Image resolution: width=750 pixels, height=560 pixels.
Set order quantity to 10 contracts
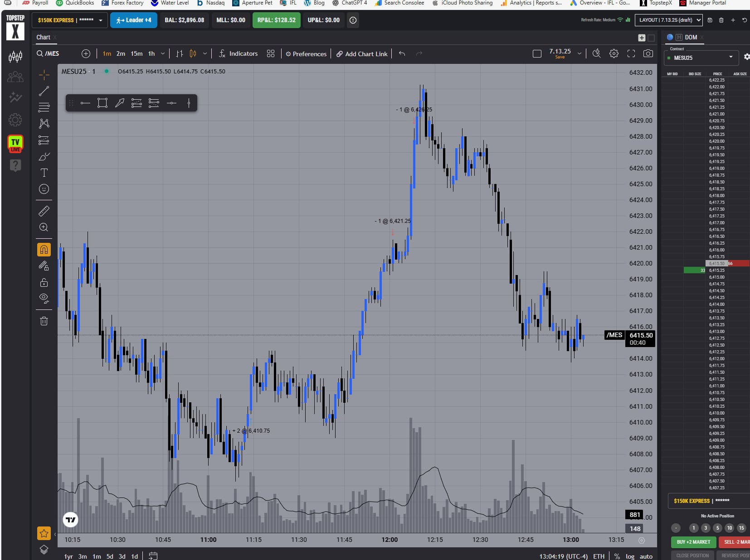click(729, 528)
